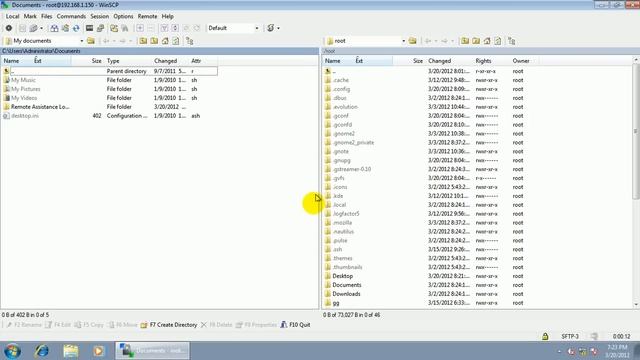Image resolution: width=640 pixels, height=360 pixels.
Task: Click F10 Quit button
Action: [296, 325]
